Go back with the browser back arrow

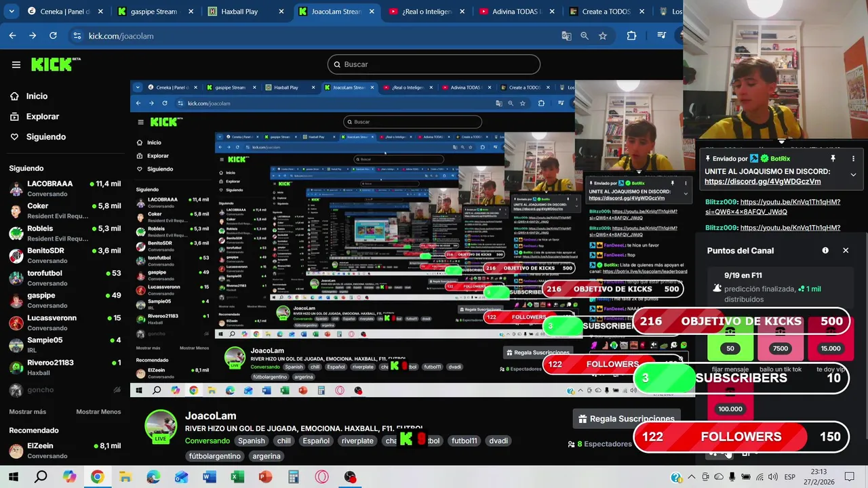point(12,36)
